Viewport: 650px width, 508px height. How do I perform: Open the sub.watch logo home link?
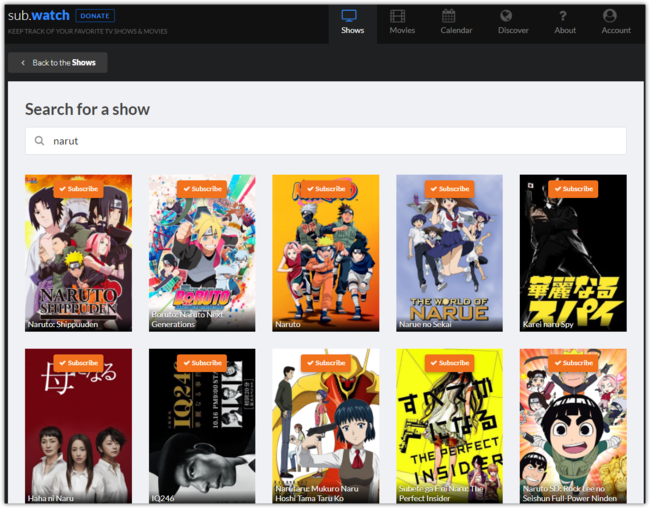[39, 15]
